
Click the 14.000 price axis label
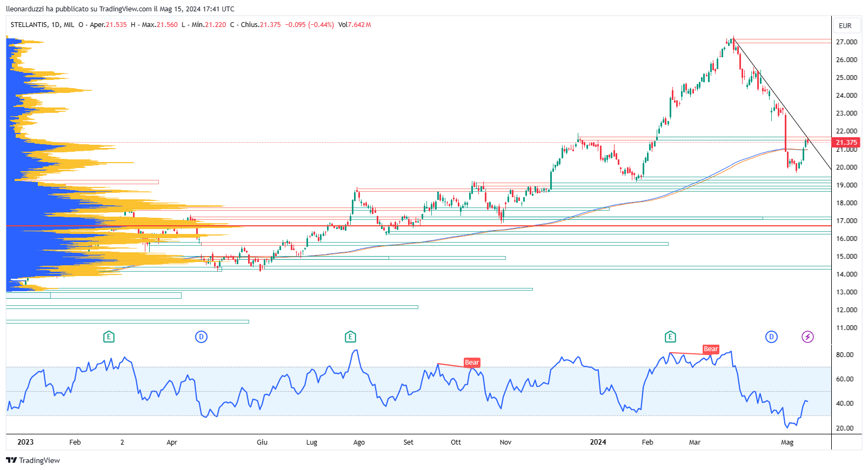click(846, 274)
